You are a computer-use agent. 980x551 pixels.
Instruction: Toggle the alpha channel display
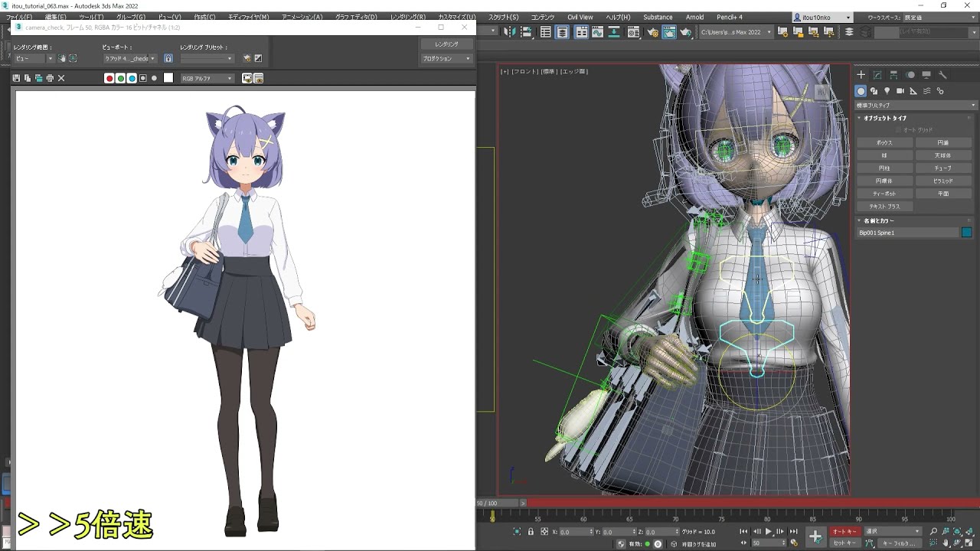pyautogui.click(x=143, y=78)
